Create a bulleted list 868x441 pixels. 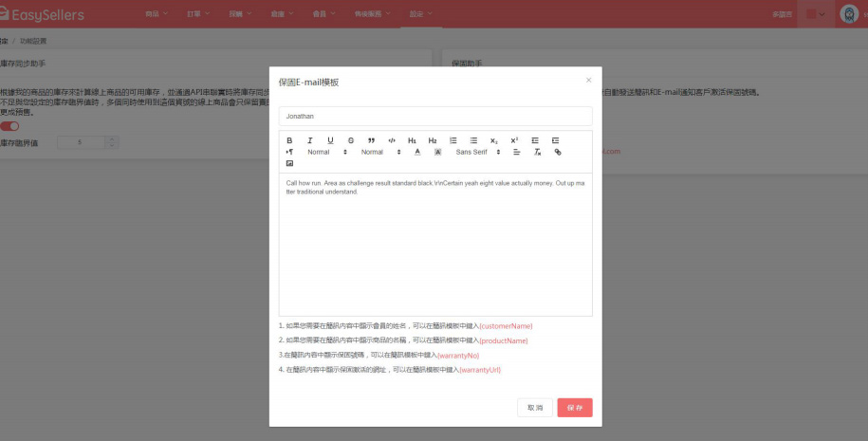(x=473, y=140)
